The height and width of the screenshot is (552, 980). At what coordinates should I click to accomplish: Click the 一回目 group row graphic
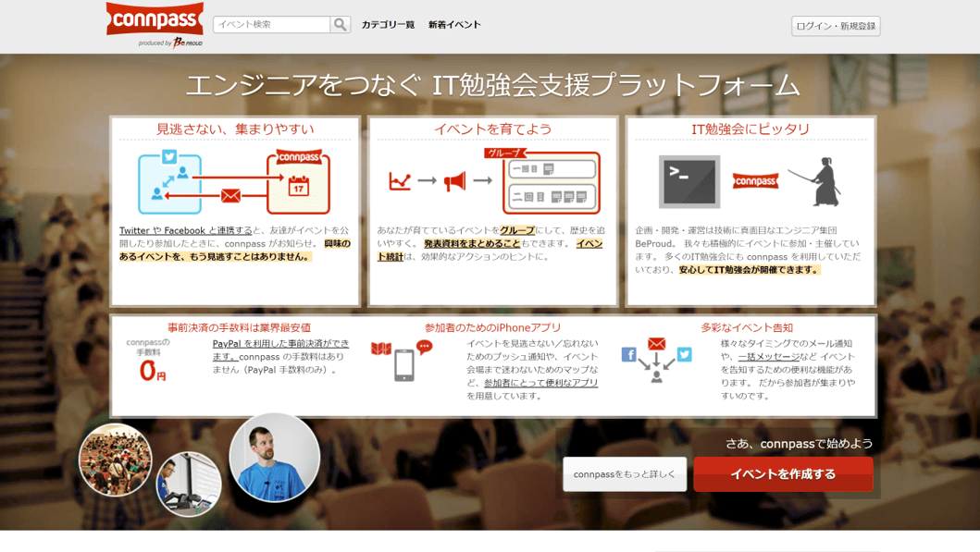pyautogui.click(x=552, y=169)
